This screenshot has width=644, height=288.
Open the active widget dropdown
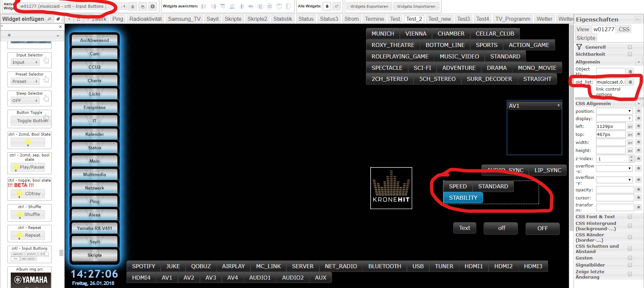(x=72, y=6)
